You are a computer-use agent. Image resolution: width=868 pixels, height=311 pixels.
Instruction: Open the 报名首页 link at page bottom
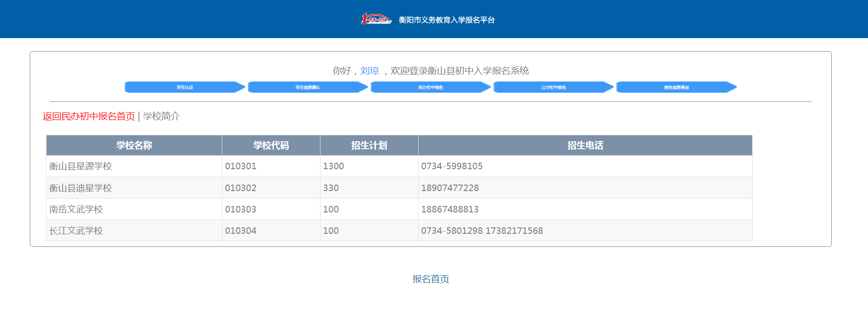[x=430, y=279]
